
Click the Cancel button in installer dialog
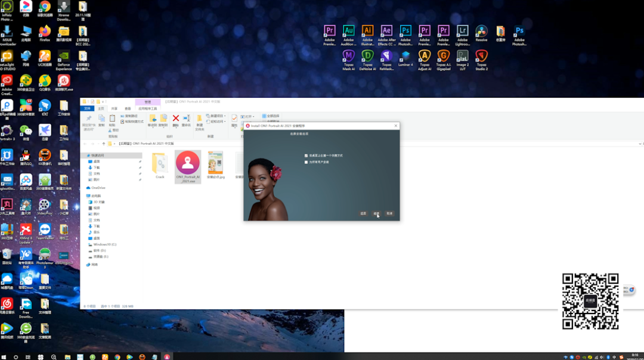coord(389,213)
